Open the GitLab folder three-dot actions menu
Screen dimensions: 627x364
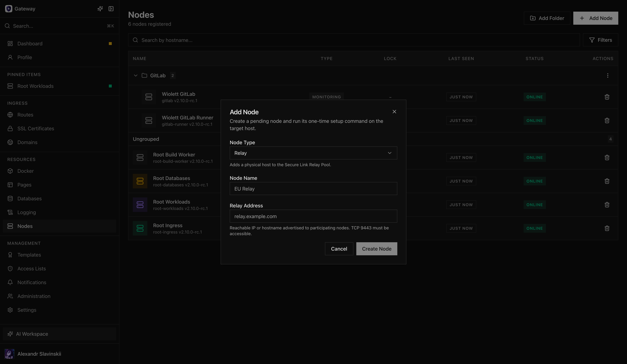tap(607, 75)
